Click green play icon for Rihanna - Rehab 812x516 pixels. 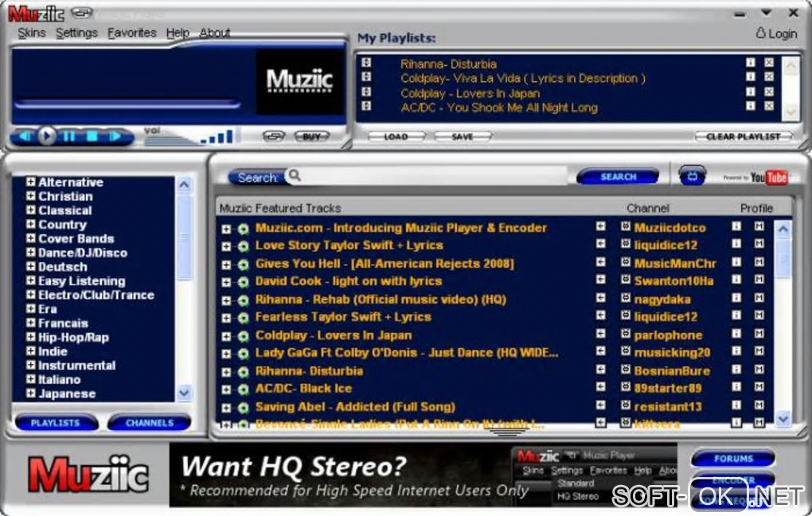(x=243, y=300)
